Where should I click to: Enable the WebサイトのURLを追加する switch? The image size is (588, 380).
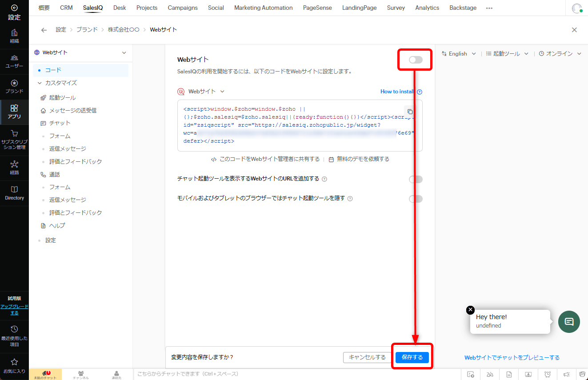(416, 179)
